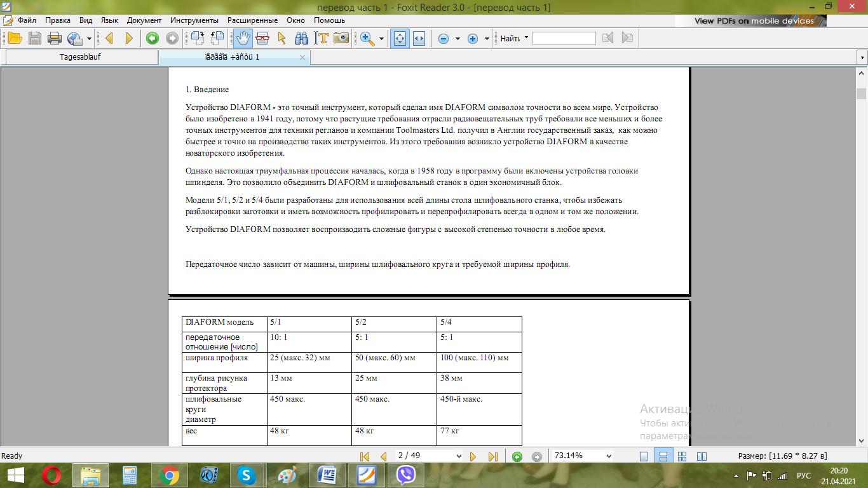Toggle Fit Width view

click(419, 38)
